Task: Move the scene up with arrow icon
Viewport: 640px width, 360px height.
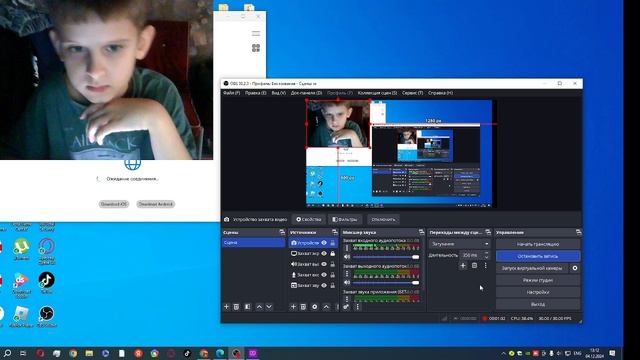Action: (x=259, y=307)
